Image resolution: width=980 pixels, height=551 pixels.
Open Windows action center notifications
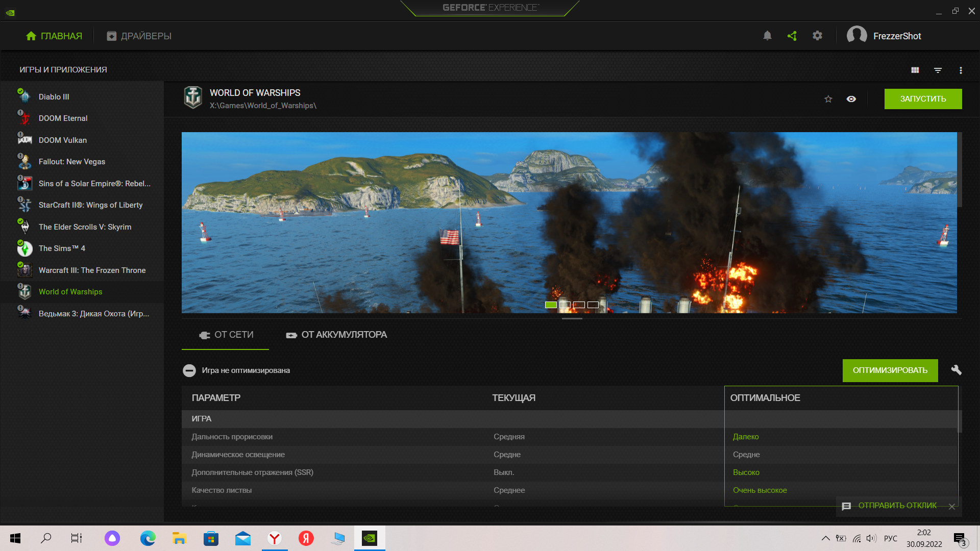(960, 539)
